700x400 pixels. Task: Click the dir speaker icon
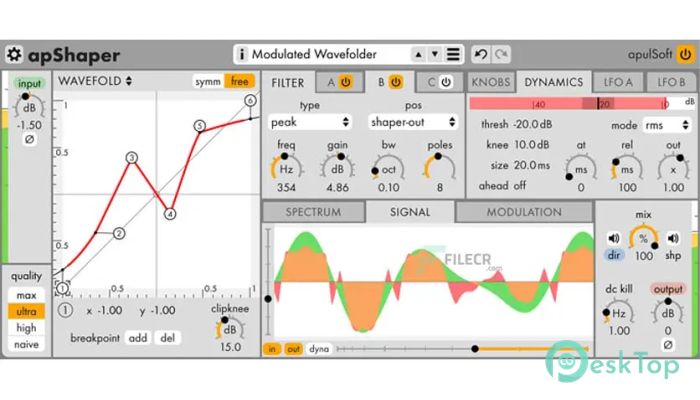[614, 238]
